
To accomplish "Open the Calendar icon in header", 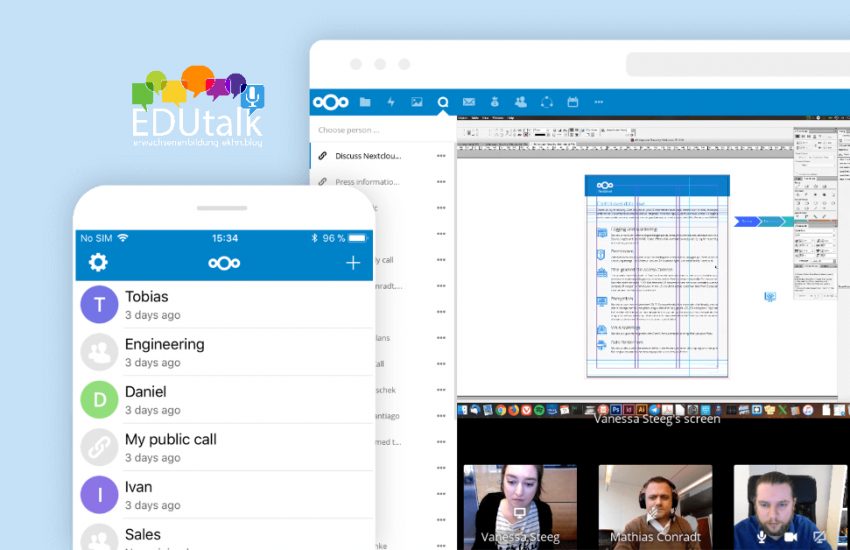I will (572, 102).
